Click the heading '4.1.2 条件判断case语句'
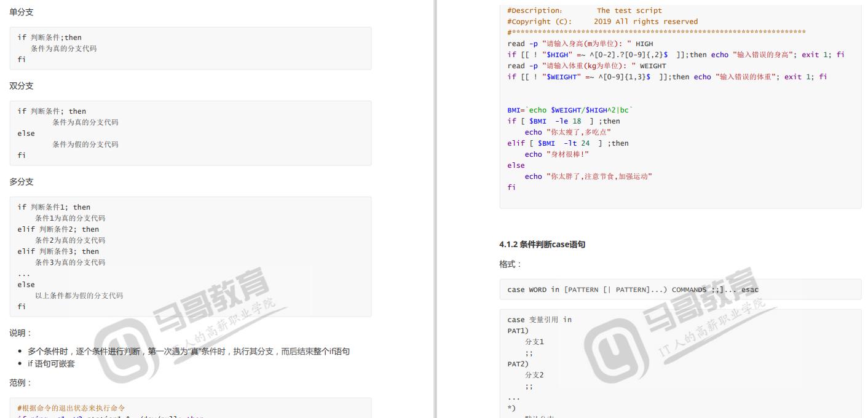The image size is (868, 418). (x=542, y=245)
